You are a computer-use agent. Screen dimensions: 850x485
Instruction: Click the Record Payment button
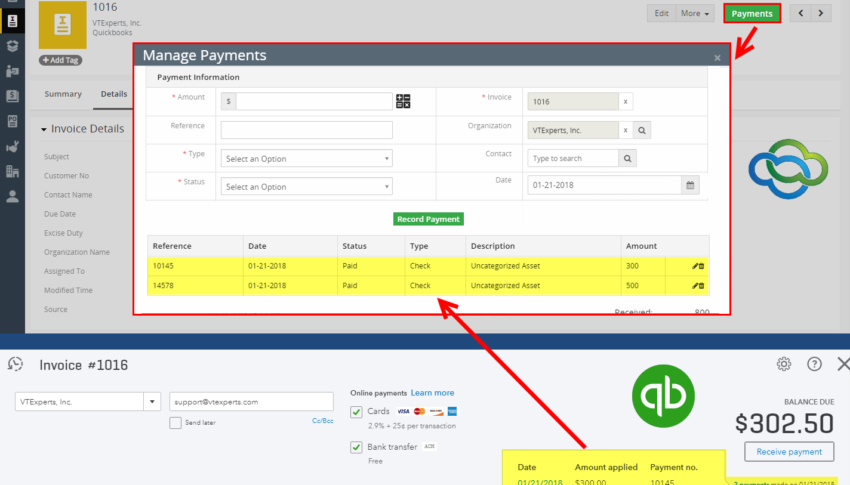click(x=428, y=219)
